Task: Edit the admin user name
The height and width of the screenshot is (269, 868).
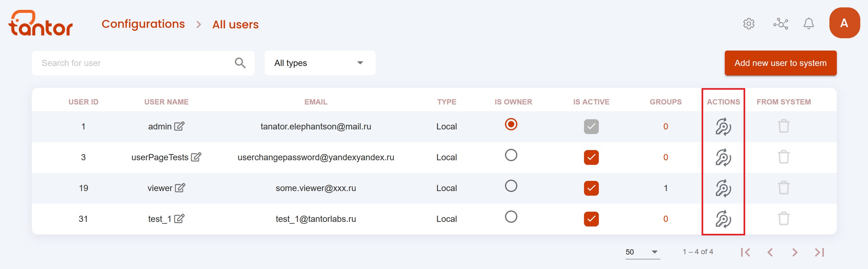Action: click(x=179, y=126)
